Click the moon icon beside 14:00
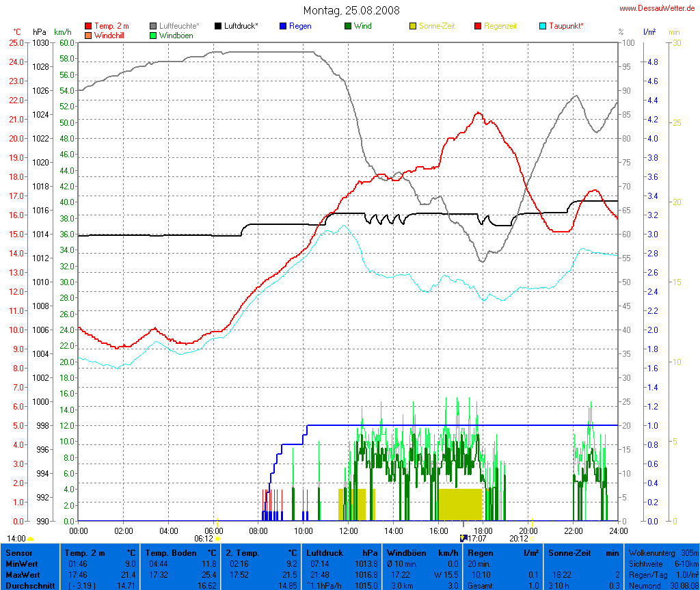 [31, 539]
